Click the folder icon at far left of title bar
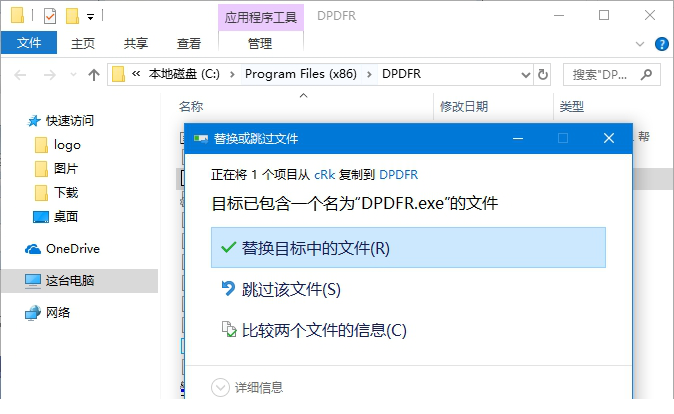This screenshot has height=414, width=674. [17, 15]
